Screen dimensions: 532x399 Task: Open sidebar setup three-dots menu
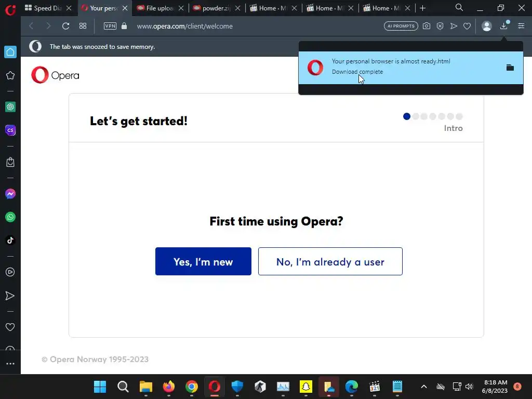[10, 363]
